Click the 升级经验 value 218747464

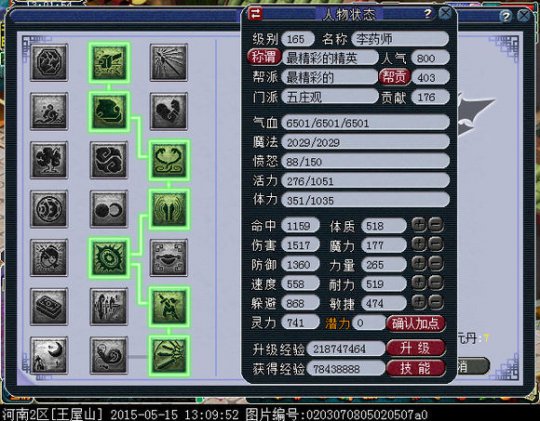click(346, 349)
